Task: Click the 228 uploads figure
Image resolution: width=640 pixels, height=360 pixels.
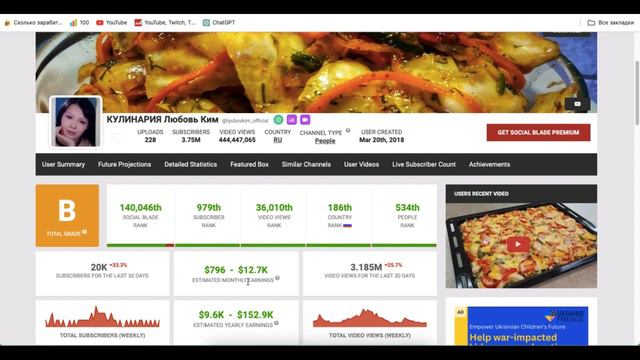Action: click(150, 140)
